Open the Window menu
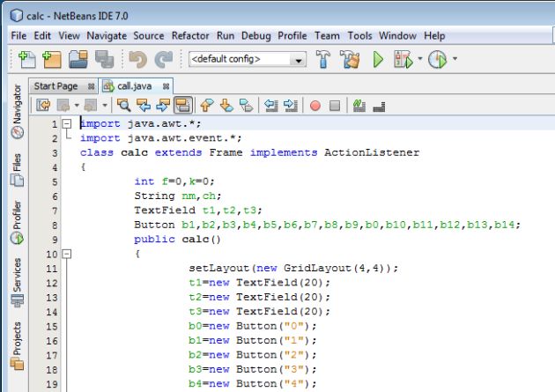Screen dimensions: 555x392 (397, 36)
